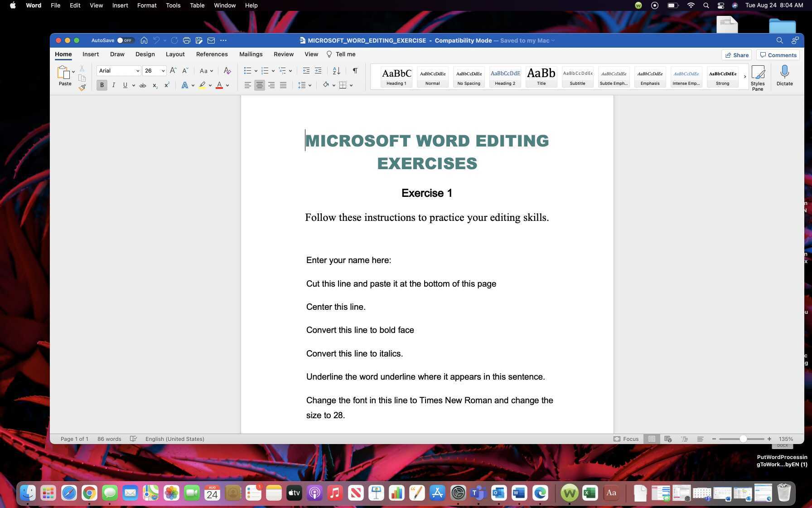Click the Subscript icon

[x=155, y=85]
